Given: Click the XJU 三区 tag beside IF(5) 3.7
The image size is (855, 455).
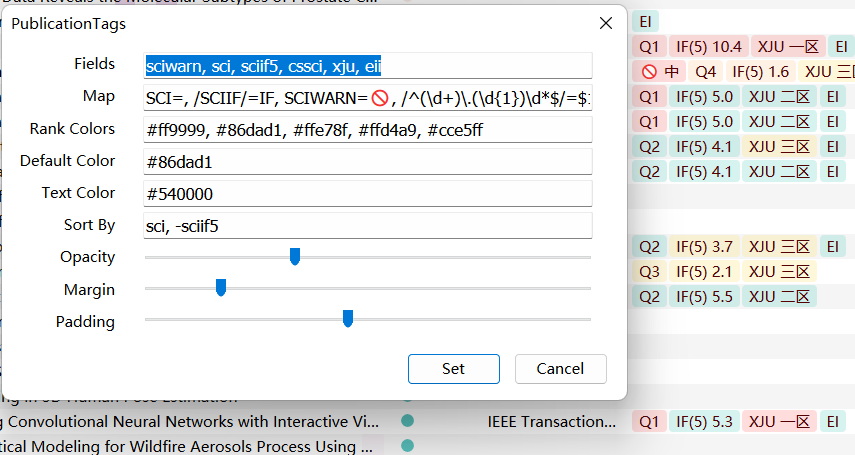Looking at the screenshot, I should click(x=779, y=247).
